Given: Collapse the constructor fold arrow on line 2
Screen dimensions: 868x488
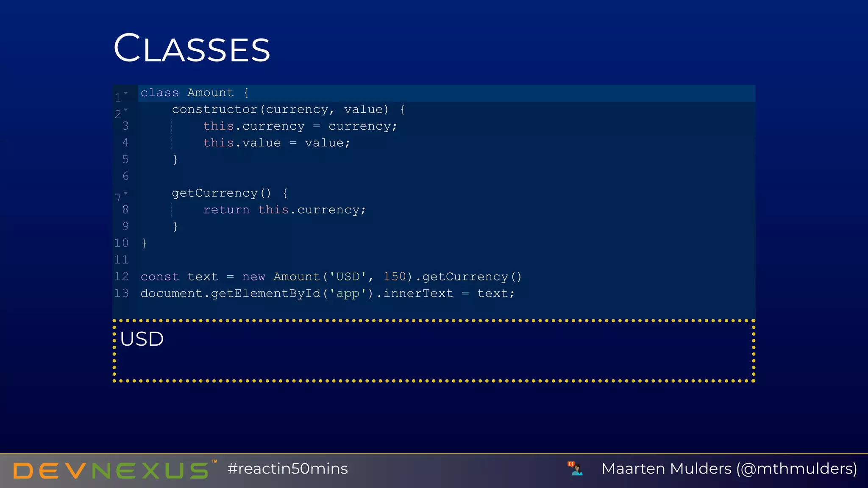Looking at the screenshot, I should point(126,110).
